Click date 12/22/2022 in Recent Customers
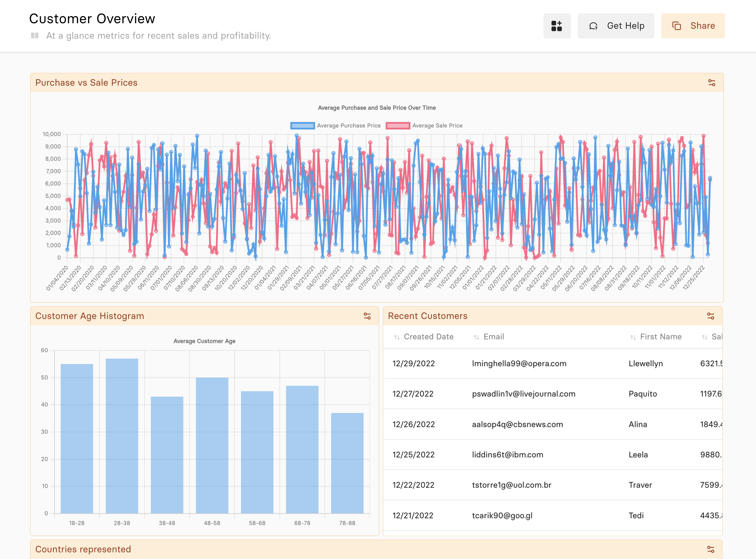756x559 pixels. coord(413,485)
